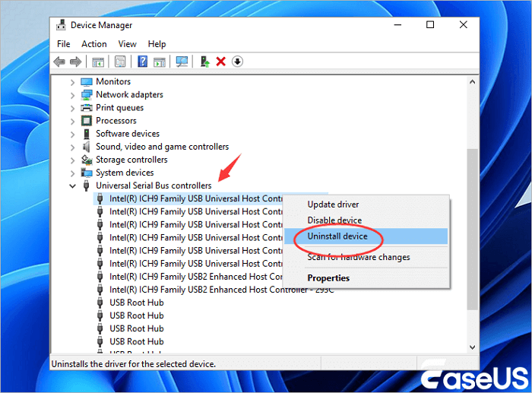Click the System devices folder icon
532x393 pixels.
tap(87, 173)
